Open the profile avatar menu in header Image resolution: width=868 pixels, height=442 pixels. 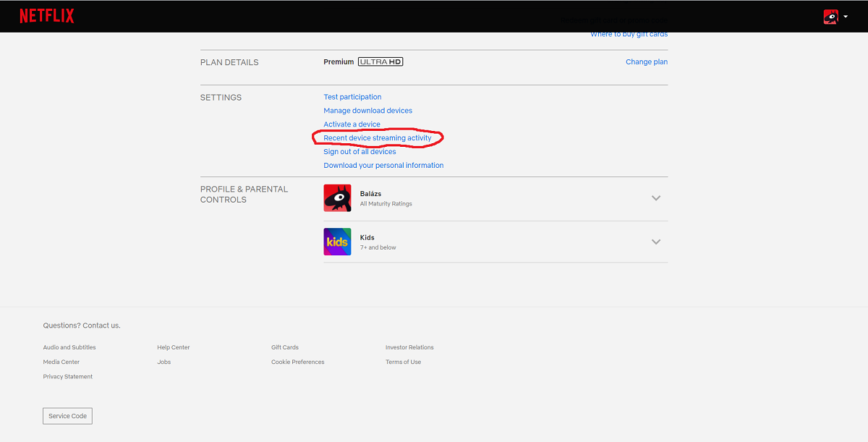[x=830, y=17]
